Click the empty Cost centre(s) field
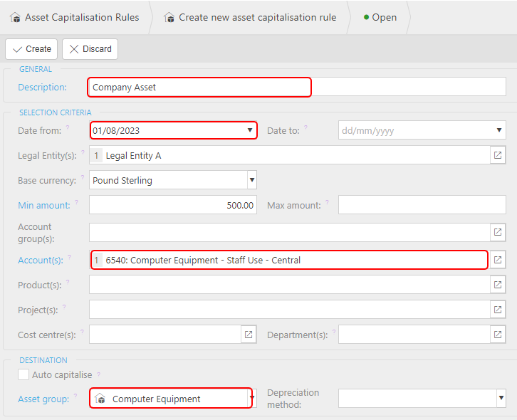This screenshot has width=517, height=420. 165,335
